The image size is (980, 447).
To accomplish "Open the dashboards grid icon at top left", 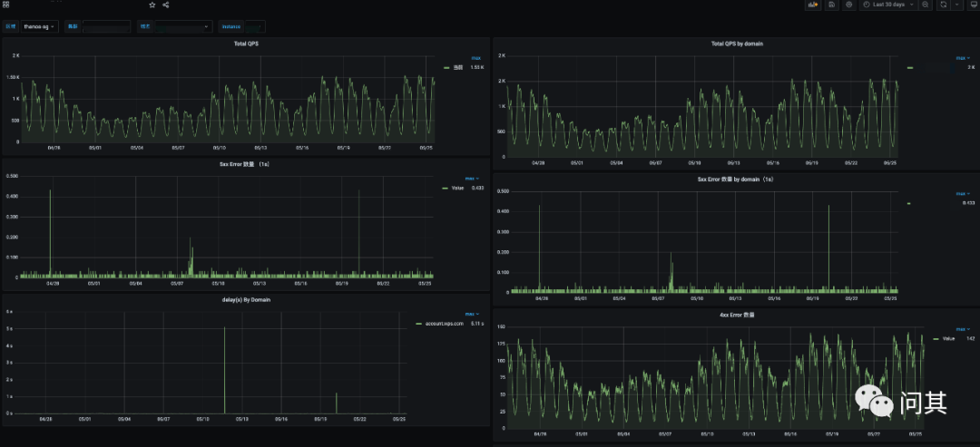I will pyautogui.click(x=5, y=5).
